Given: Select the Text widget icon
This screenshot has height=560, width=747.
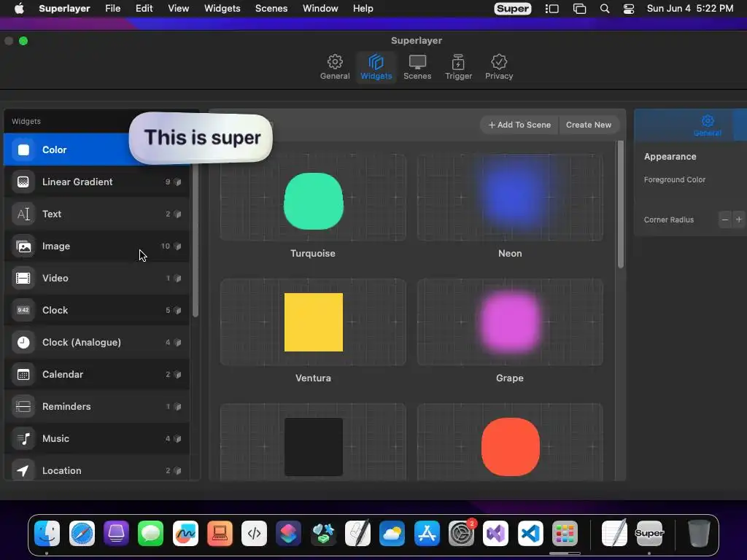Looking at the screenshot, I should tap(23, 214).
